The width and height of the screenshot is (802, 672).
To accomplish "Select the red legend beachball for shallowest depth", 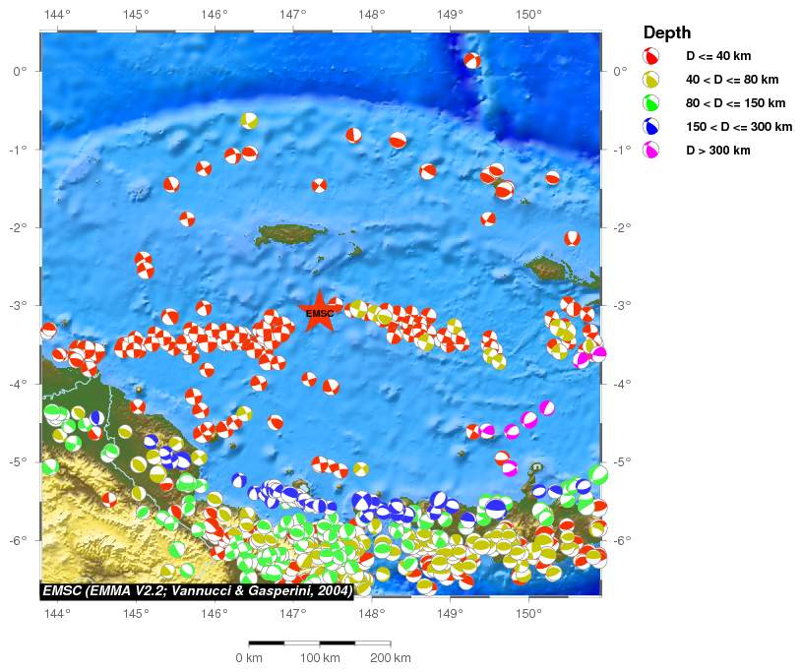I will (651, 56).
